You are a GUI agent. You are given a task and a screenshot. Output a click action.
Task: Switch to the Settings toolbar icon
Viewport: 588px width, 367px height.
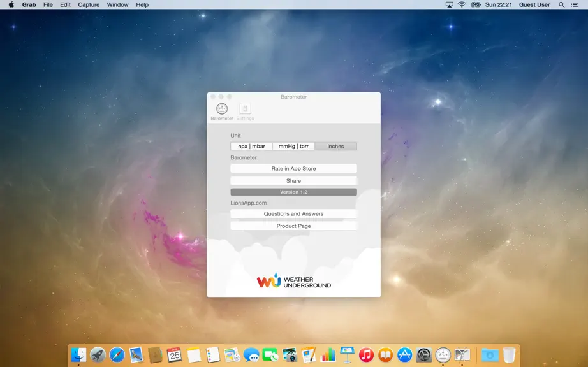pyautogui.click(x=246, y=112)
